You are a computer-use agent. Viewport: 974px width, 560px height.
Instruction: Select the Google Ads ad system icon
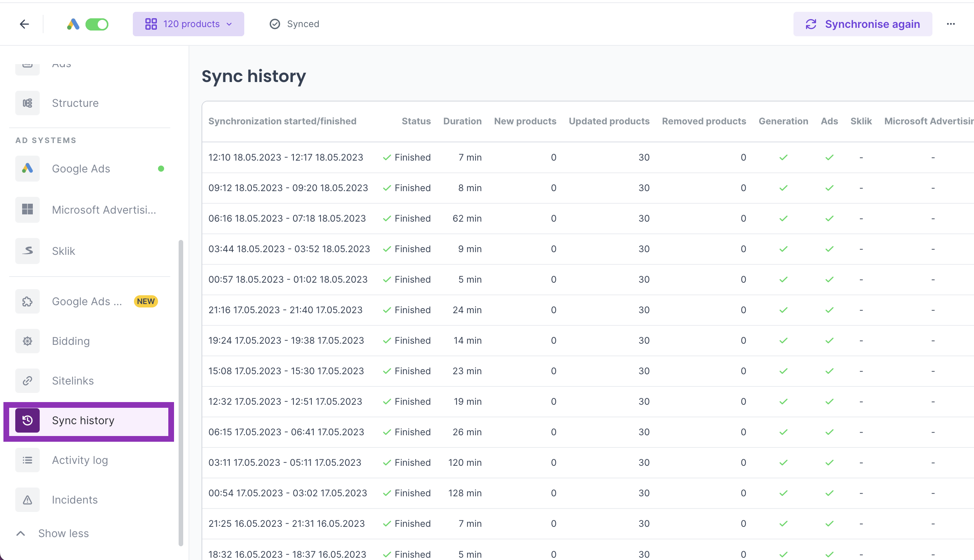point(27,169)
